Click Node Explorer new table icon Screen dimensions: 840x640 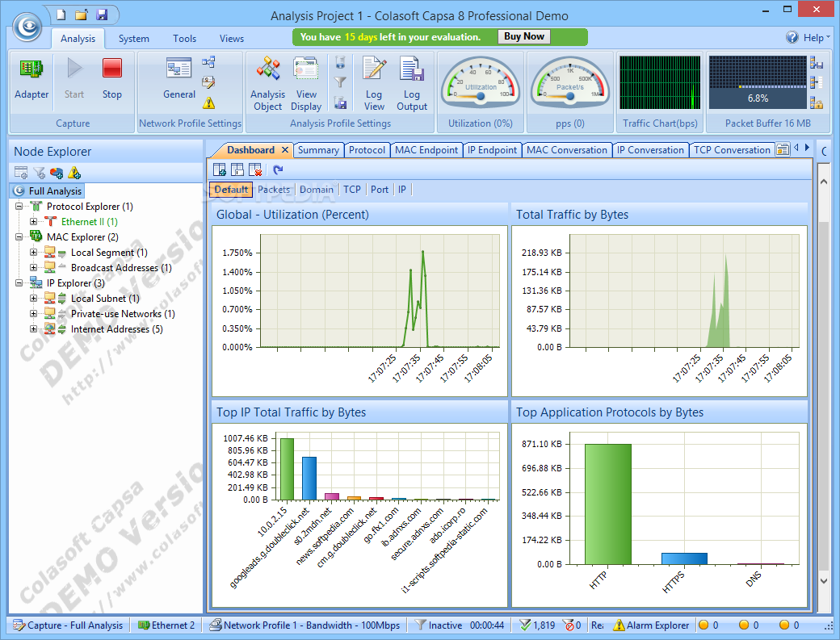click(x=21, y=173)
